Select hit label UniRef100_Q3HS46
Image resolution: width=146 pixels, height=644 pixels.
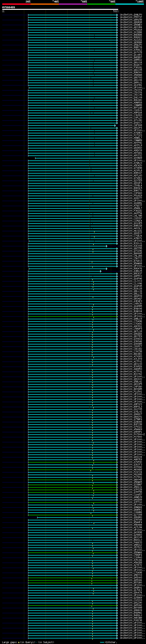pos(131,342)
